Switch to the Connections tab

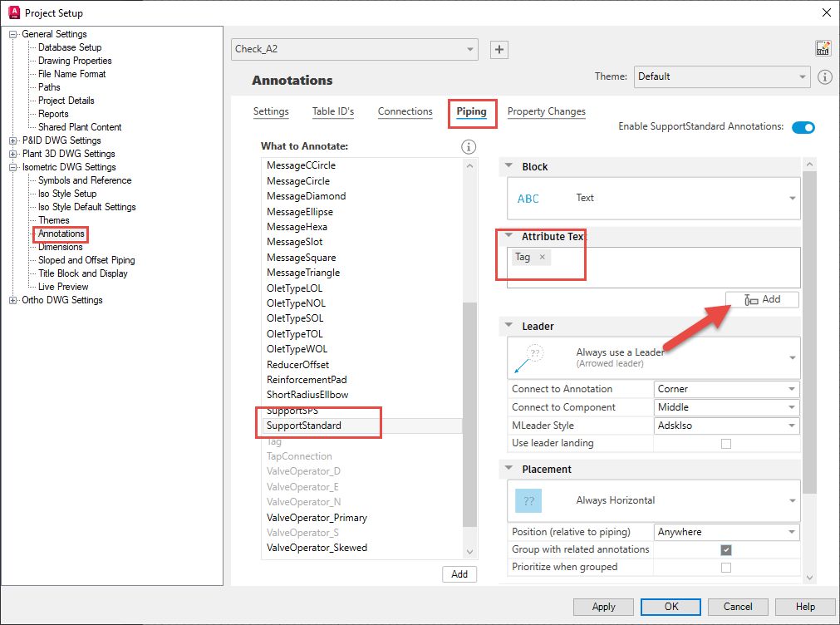(405, 111)
